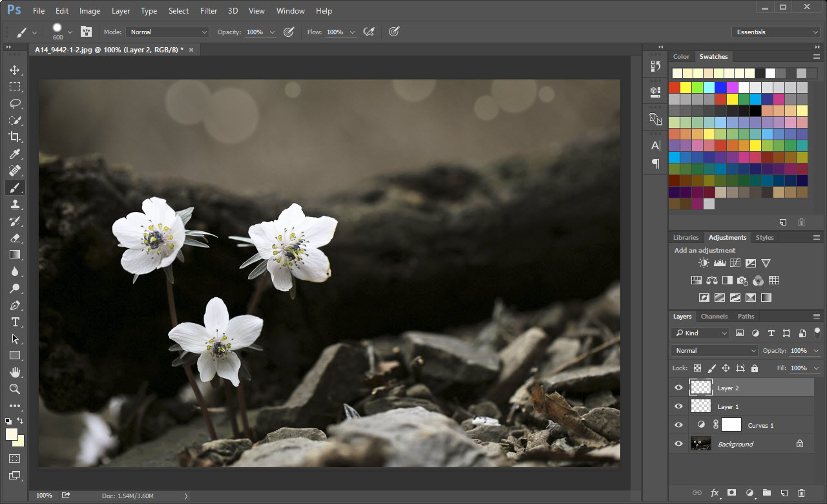Select the Clone Stamp tool

pyautogui.click(x=14, y=204)
